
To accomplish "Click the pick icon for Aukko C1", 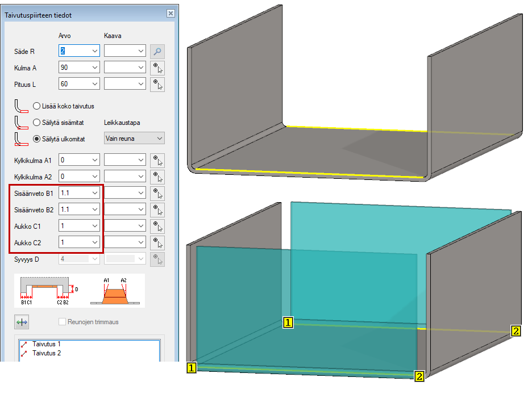I will 157,226.
